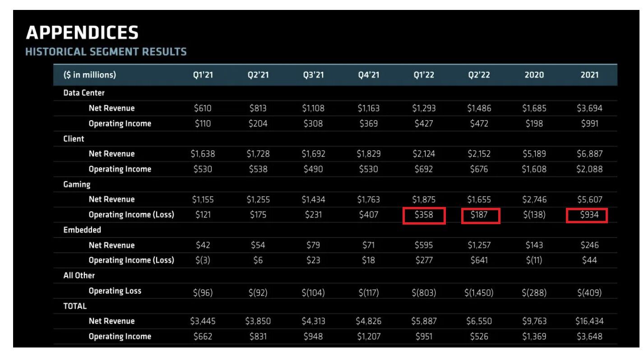Viewport: 644px width, 352px height.
Task: Click Total 2021 net revenue $16,434
Action: pyautogui.click(x=588, y=321)
